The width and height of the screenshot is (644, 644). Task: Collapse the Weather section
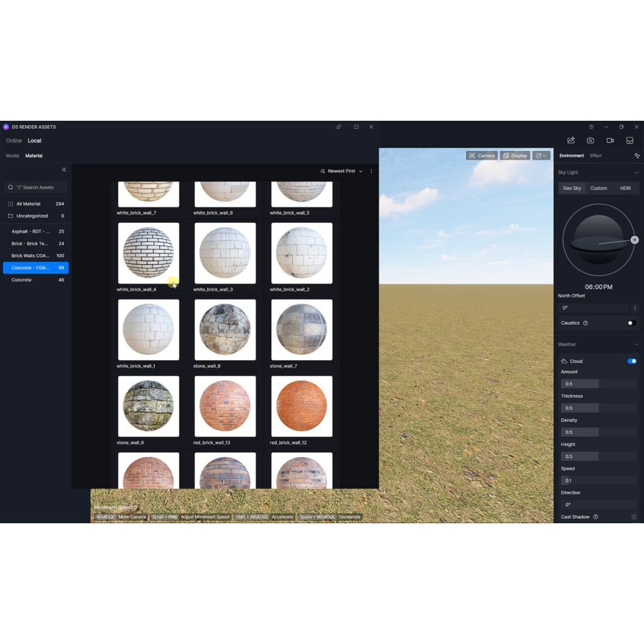point(636,345)
